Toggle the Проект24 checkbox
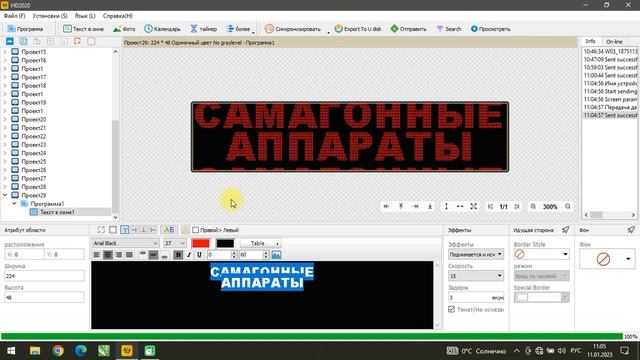 coord(15,153)
